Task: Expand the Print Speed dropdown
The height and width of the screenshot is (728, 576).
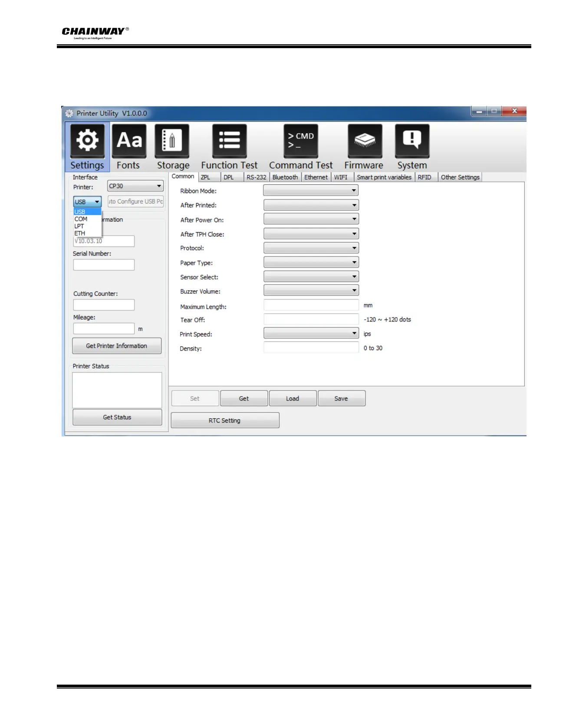Action: [x=311, y=333]
